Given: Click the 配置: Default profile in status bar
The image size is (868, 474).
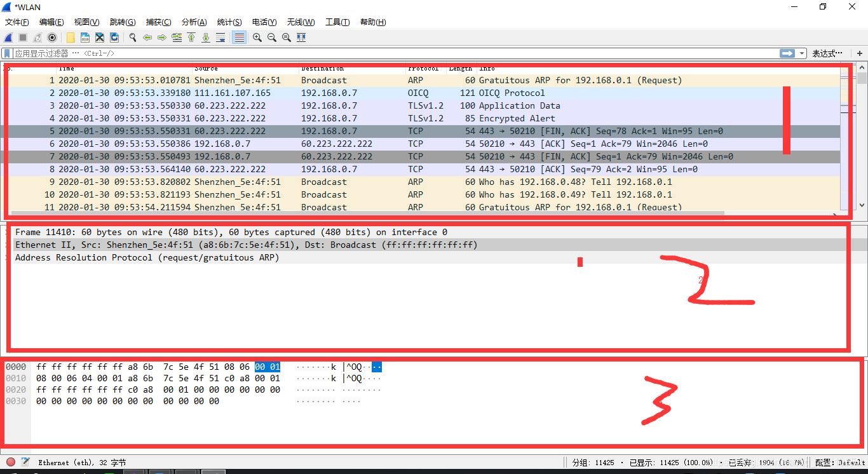Looking at the screenshot, I should [841, 463].
